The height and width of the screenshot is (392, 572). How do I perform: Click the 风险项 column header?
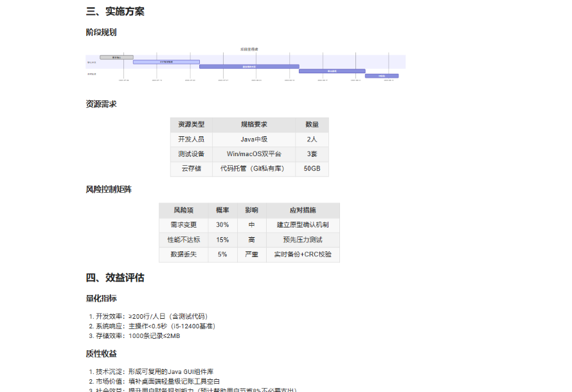(184, 210)
